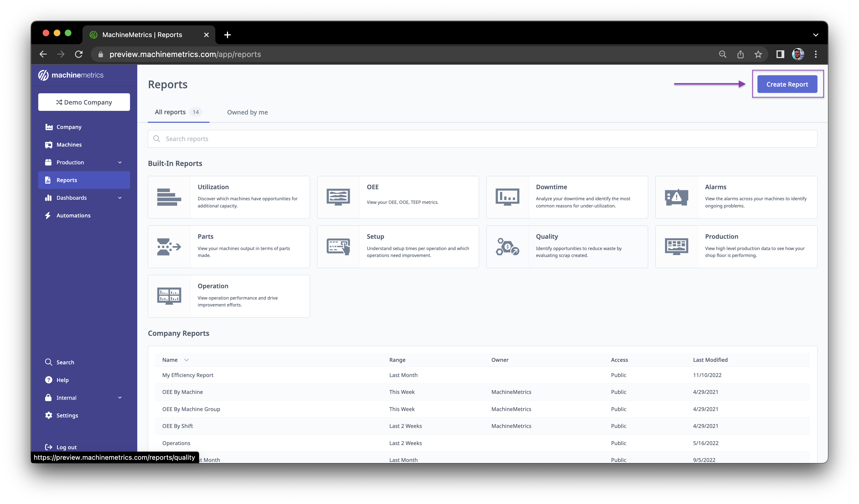859x504 pixels.
Task: Click the Create Report button
Action: point(787,84)
